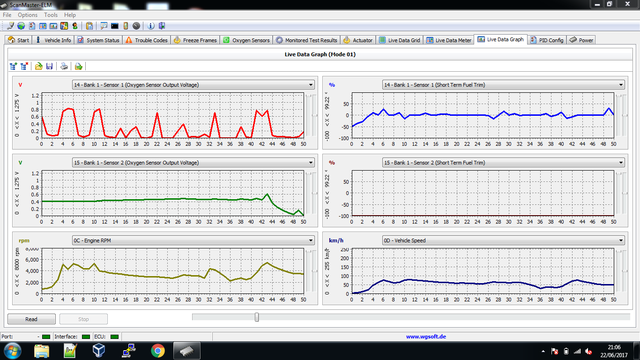Click the export icon with green arrow

(x=78, y=66)
